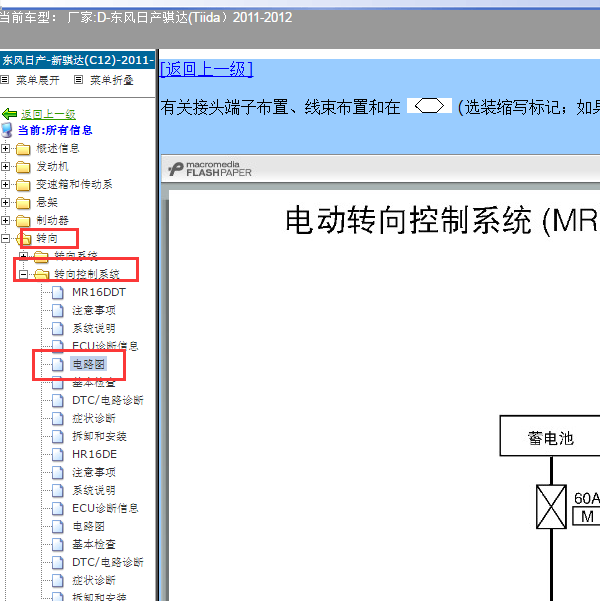Open the HR16DE document entry

[94, 455]
